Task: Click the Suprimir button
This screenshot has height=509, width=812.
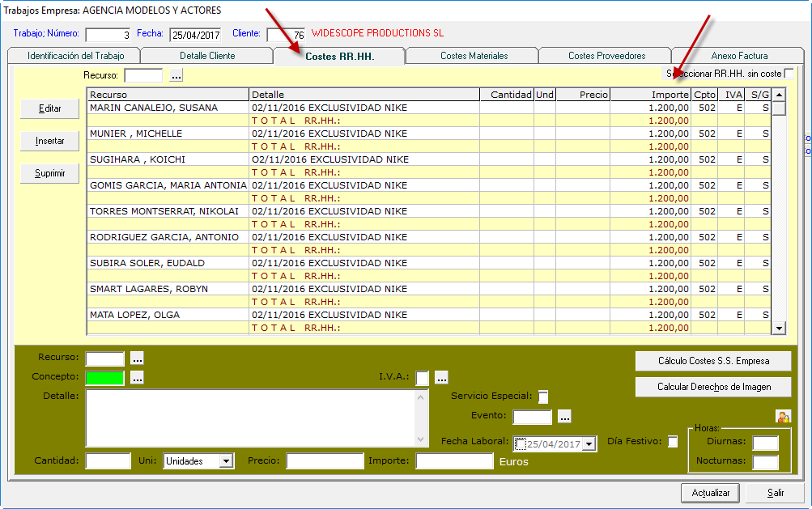Action: point(49,173)
